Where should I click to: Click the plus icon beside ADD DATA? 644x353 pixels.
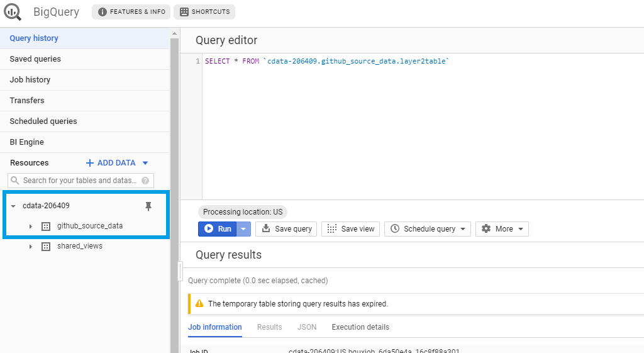(89, 163)
